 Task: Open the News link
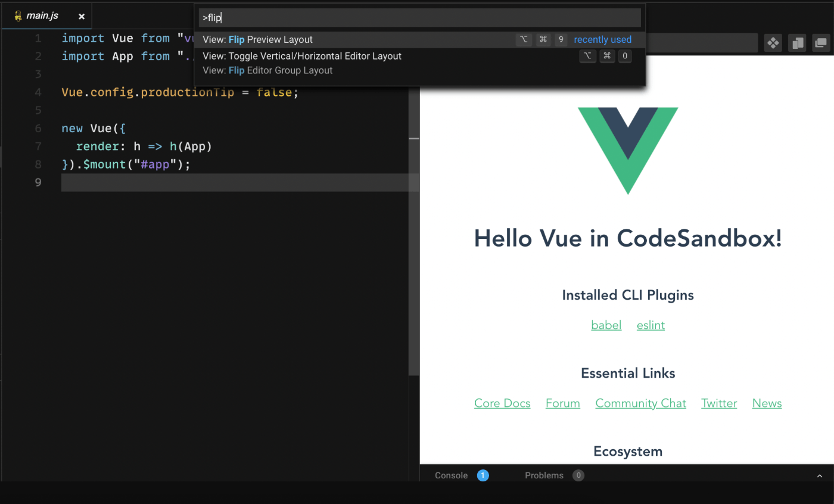click(767, 403)
